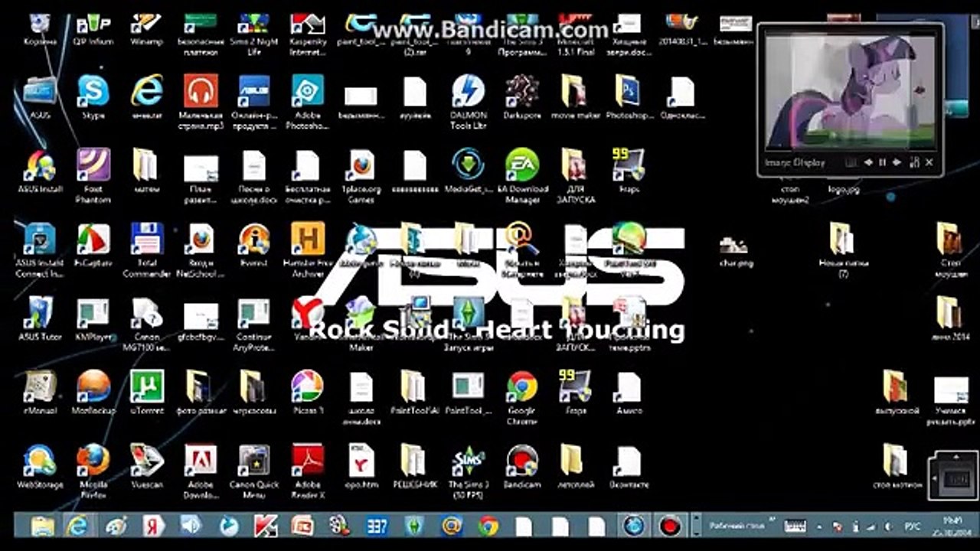Open Yandex from the taskbar
980x551 pixels.
coord(153,526)
